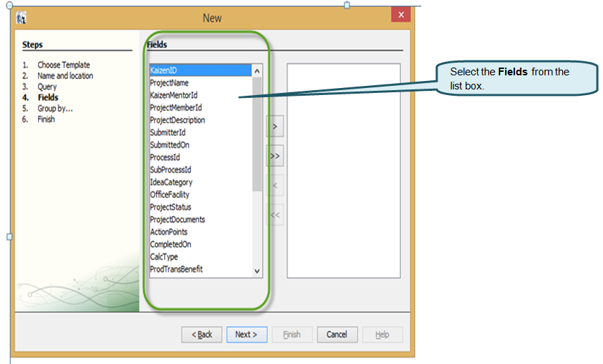This screenshot has height=364, width=603.
Task: Cancel the New wizard dialog
Action: pos(337,334)
